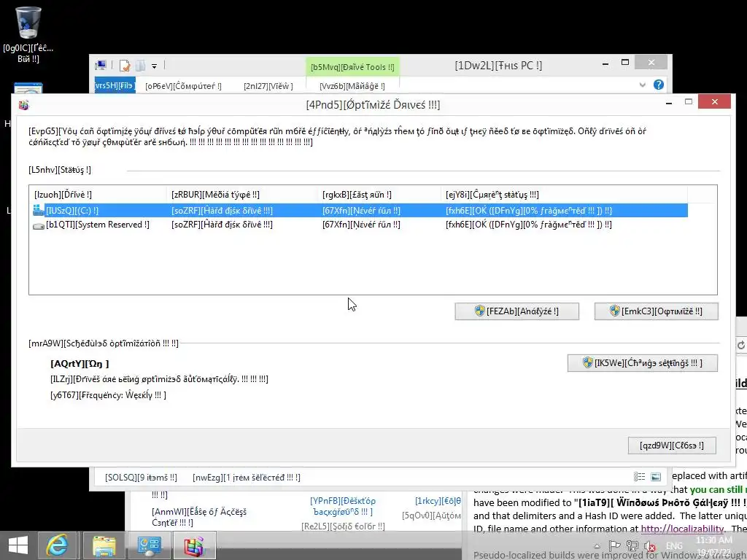Click the Optimize Drives title bar icon

click(x=24, y=105)
